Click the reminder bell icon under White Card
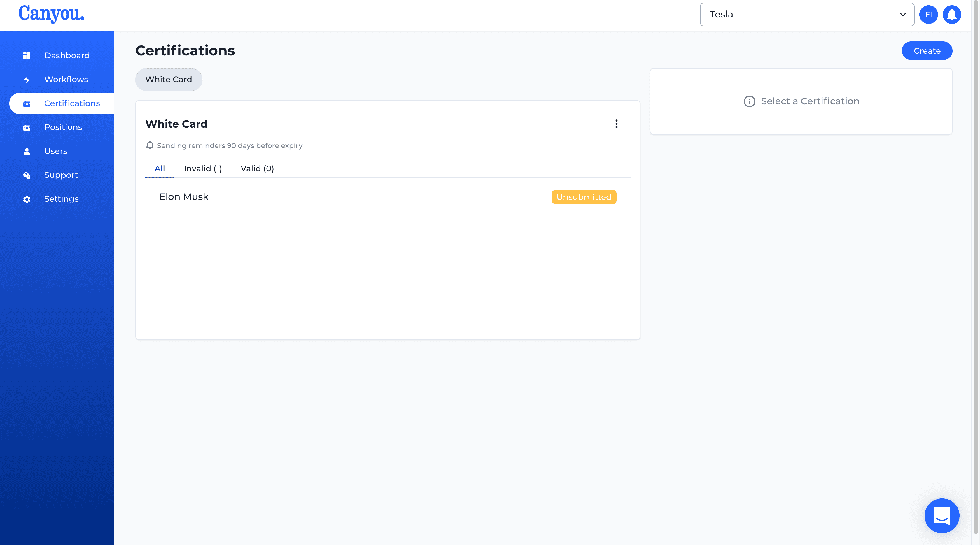980x545 pixels. click(150, 145)
